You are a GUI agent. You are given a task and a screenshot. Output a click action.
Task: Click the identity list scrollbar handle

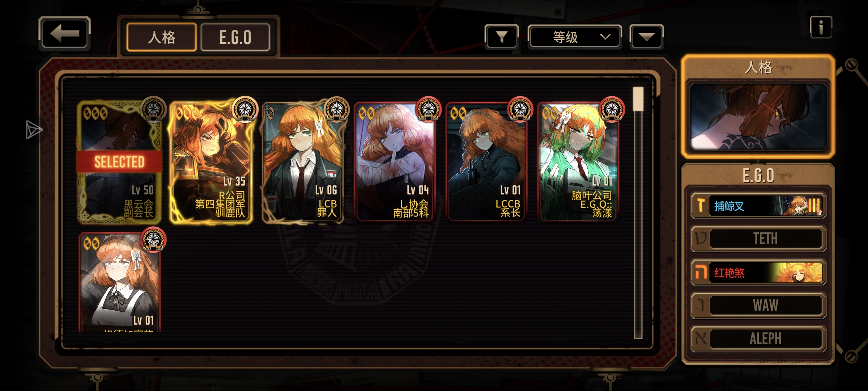pyautogui.click(x=638, y=99)
